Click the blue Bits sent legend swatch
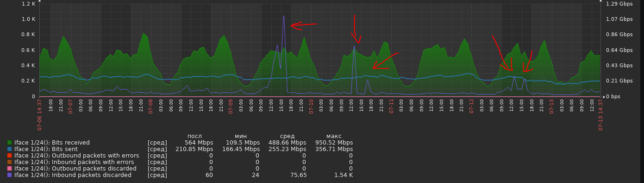Screen dimensions: 644x183 [x=10, y=149]
